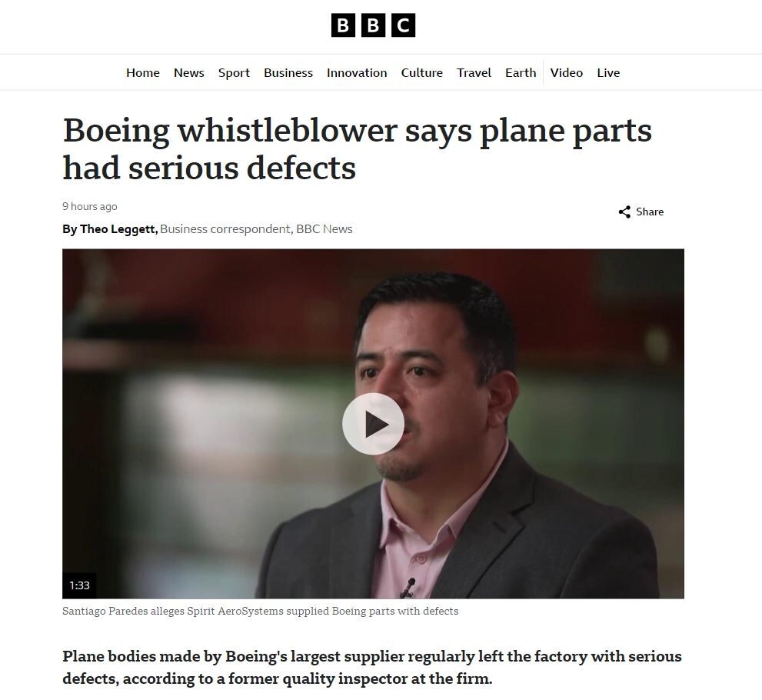Screen dimensions: 762x700
Task: Navigate to Culture
Action: point(422,73)
